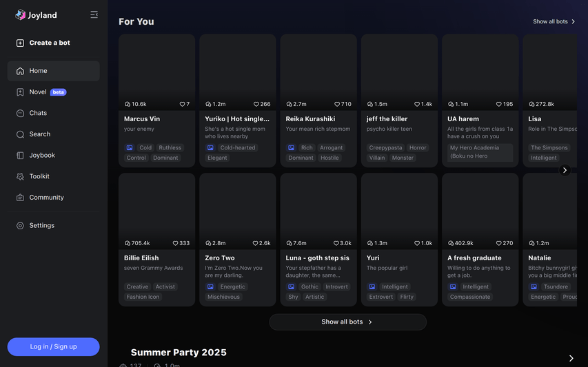
Task: Collapse the sidebar using the menu icon
Action: pos(94,14)
